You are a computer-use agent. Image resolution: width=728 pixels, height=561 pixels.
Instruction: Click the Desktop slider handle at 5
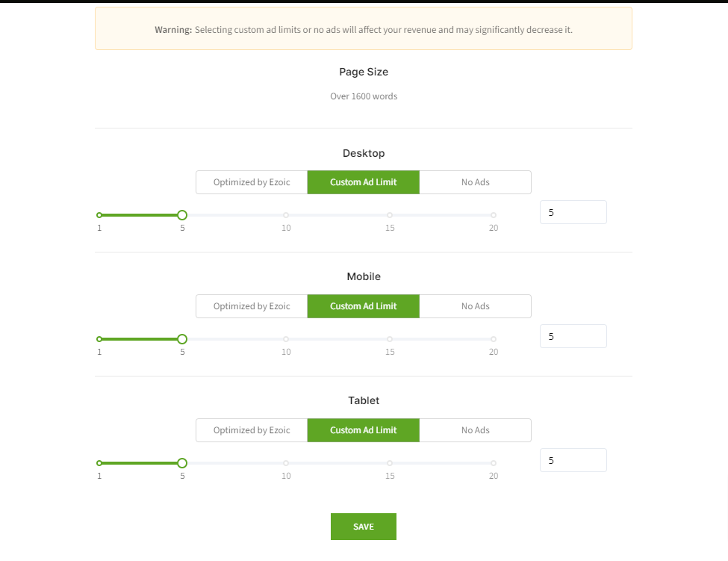click(182, 215)
